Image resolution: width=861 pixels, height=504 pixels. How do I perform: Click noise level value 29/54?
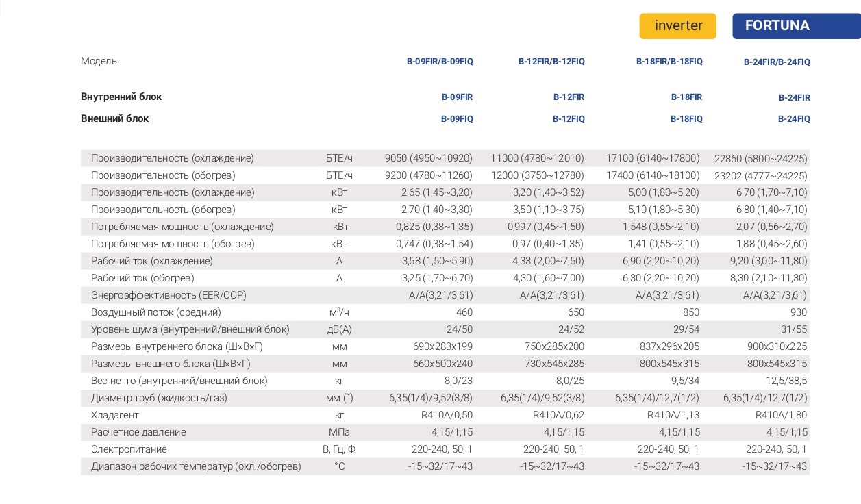pyautogui.click(x=686, y=329)
